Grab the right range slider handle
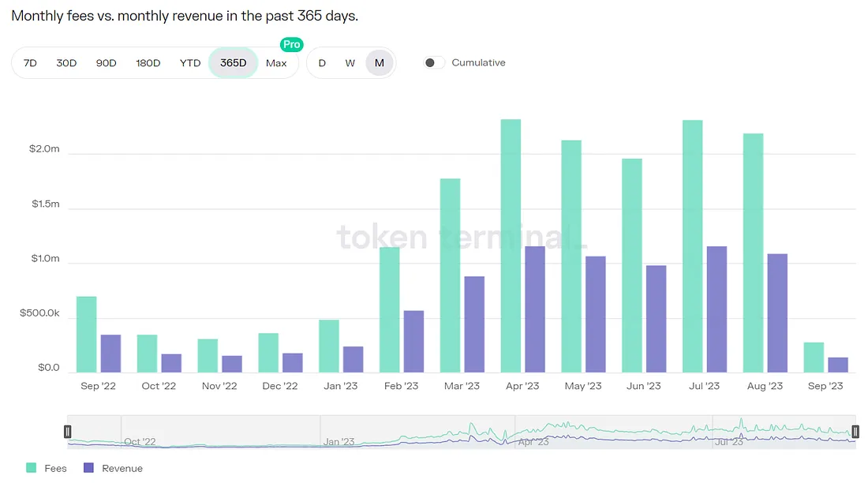The width and height of the screenshot is (868, 483). point(855,432)
